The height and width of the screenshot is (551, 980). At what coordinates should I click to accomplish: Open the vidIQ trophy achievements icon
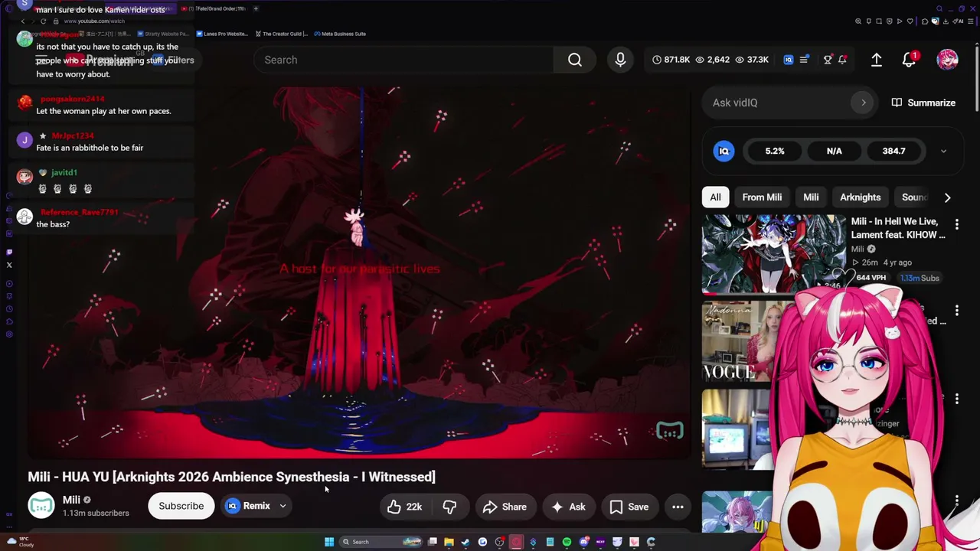(x=828, y=60)
